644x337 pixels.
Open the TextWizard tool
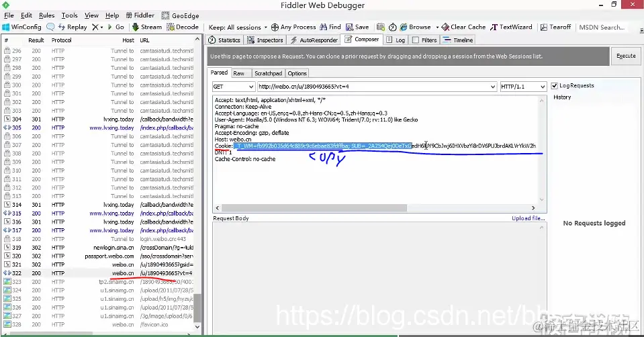point(511,27)
